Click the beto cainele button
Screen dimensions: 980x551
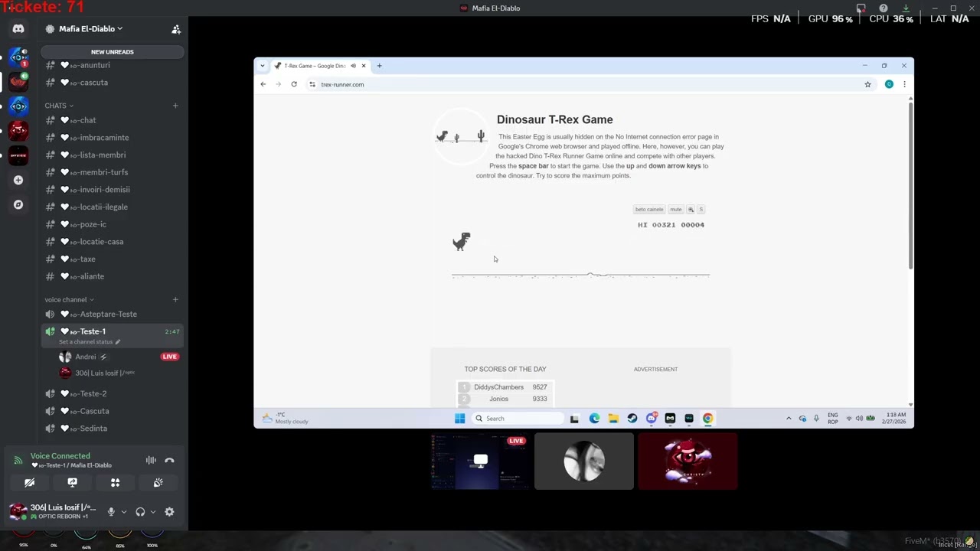(x=649, y=210)
